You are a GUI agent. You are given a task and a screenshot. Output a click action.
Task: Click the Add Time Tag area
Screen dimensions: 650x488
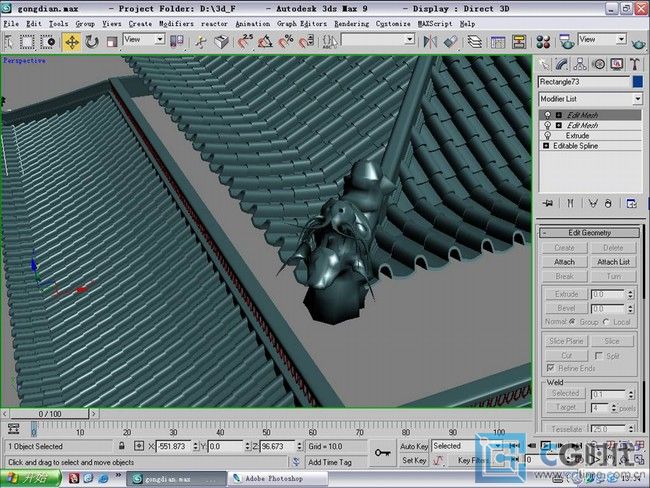point(335,462)
